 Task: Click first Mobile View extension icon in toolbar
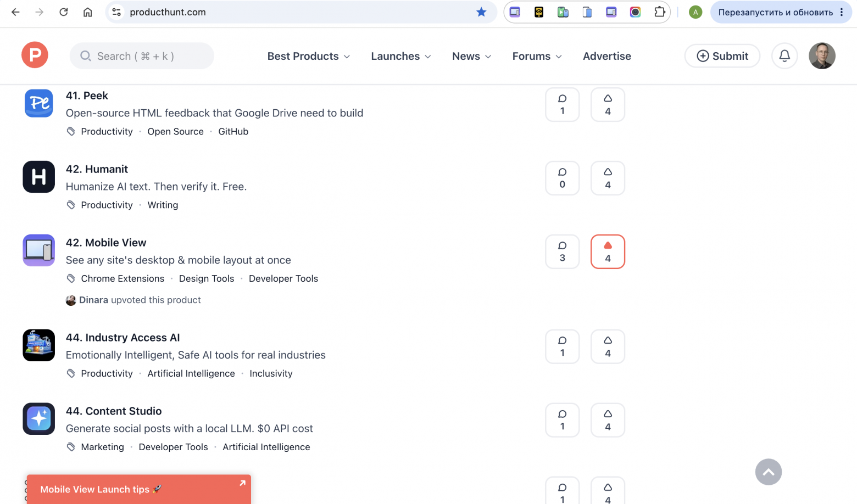(515, 12)
